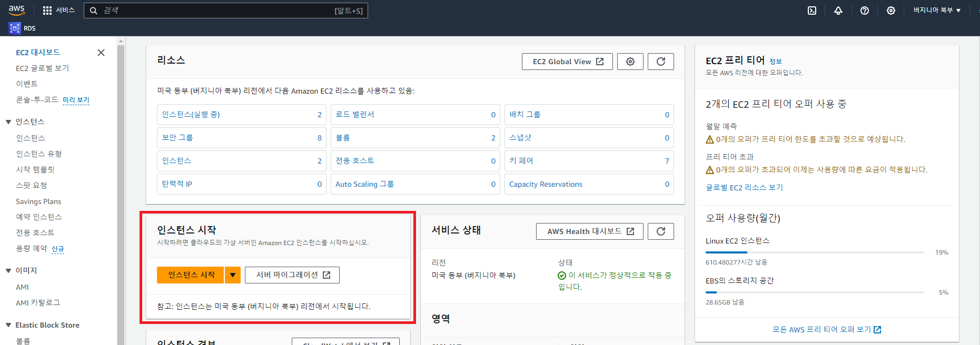The height and width of the screenshot is (345, 980).
Task: Open 스냅샷 resource link
Action: [x=521, y=138]
